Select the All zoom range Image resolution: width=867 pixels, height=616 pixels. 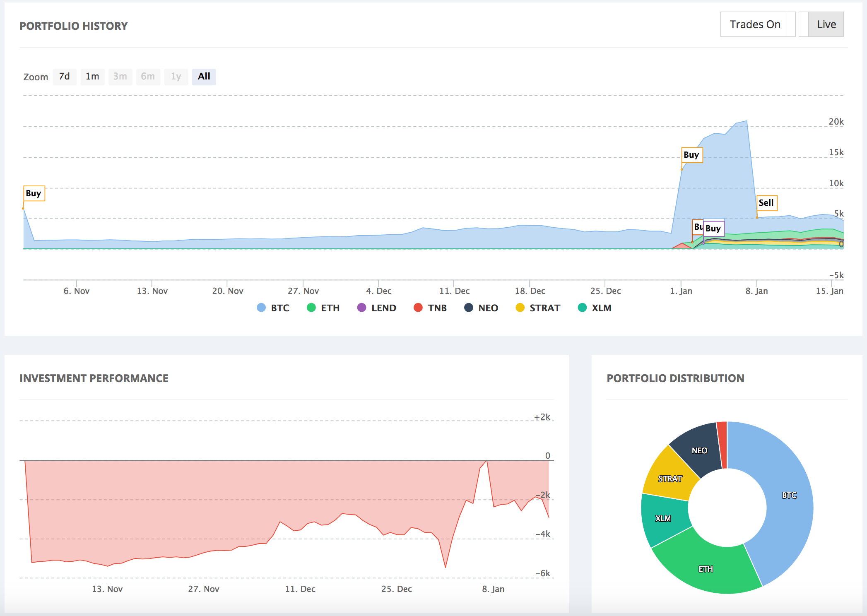point(204,77)
